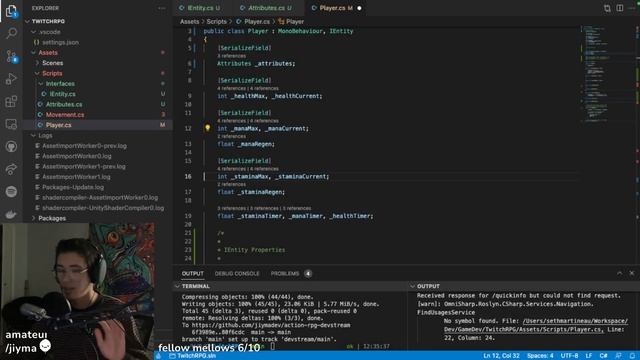Collapse the Scripts folder
640x360 pixels.
click(37, 73)
